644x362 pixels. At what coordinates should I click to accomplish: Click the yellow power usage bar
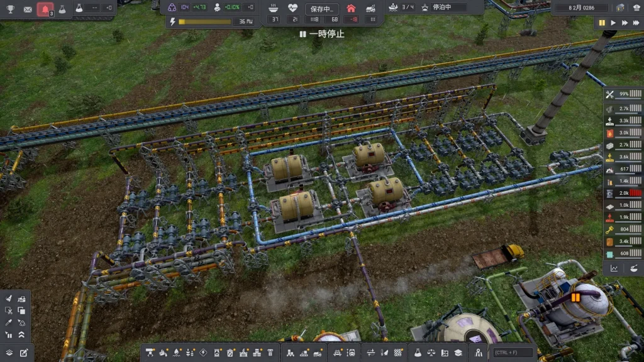(x=205, y=21)
